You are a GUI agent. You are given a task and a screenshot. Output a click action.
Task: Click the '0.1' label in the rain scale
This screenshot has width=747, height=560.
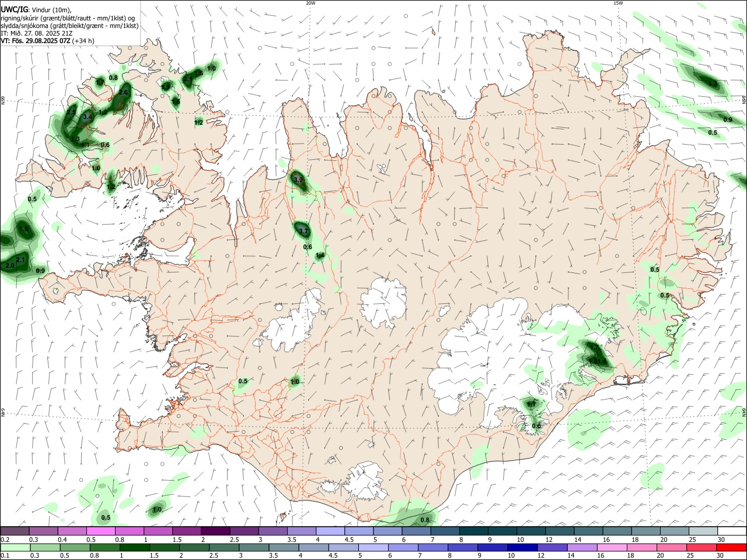point(5,556)
